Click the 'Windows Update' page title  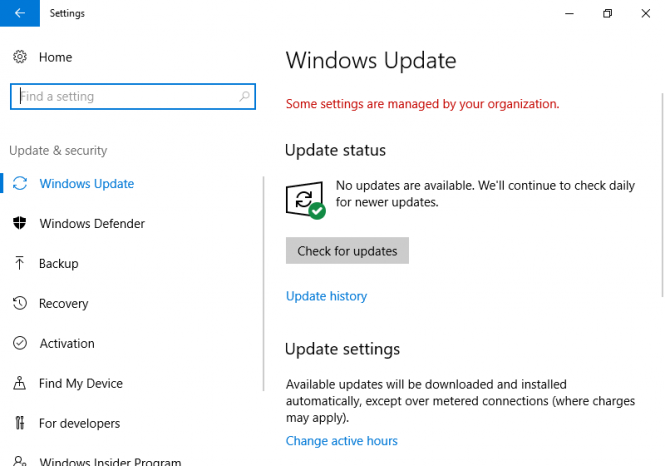(371, 60)
